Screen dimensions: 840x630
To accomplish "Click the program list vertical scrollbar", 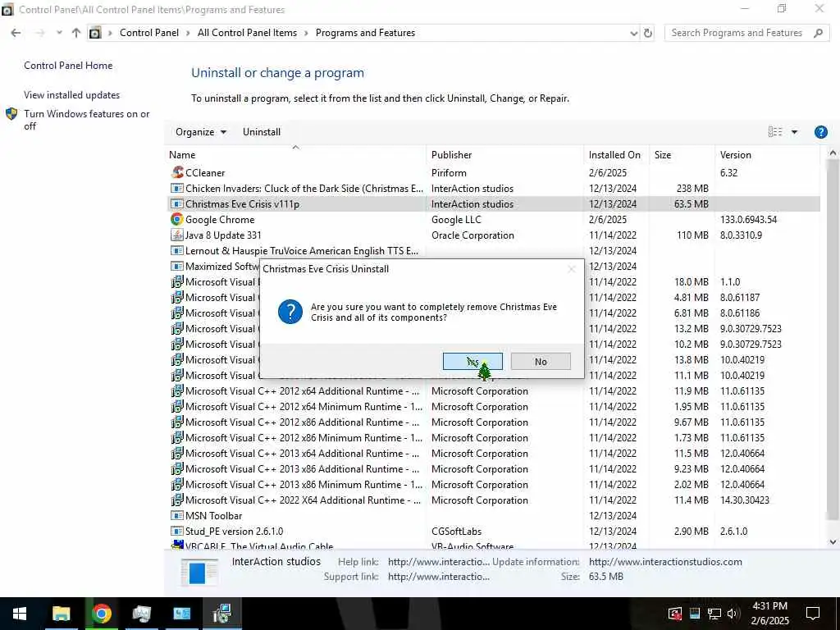I will [x=833, y=340].
